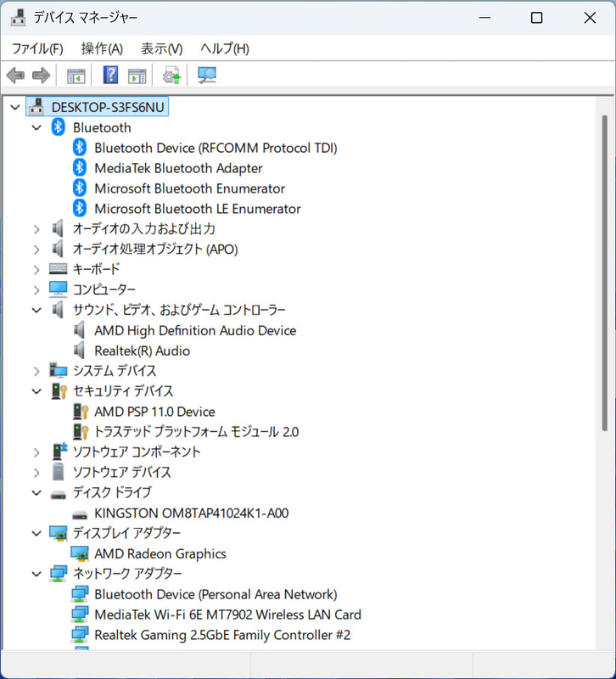Open the ヘルプ(H) menu
The height and width of the screenshot is (679, 616).
(225, 48)
